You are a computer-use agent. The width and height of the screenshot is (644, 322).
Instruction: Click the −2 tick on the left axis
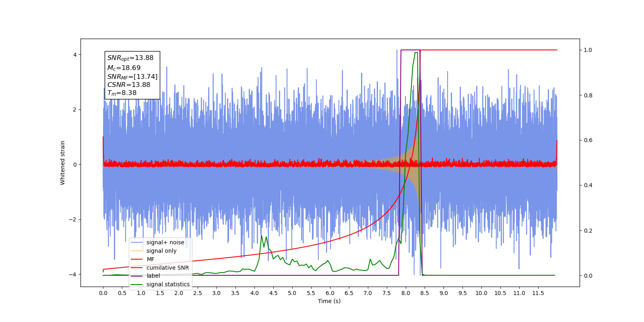(73, 219)
